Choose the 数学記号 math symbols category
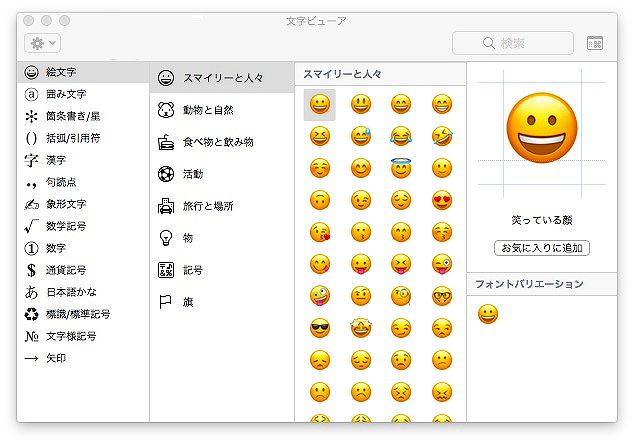Viewport: 634px width, 443px height. 66,227
